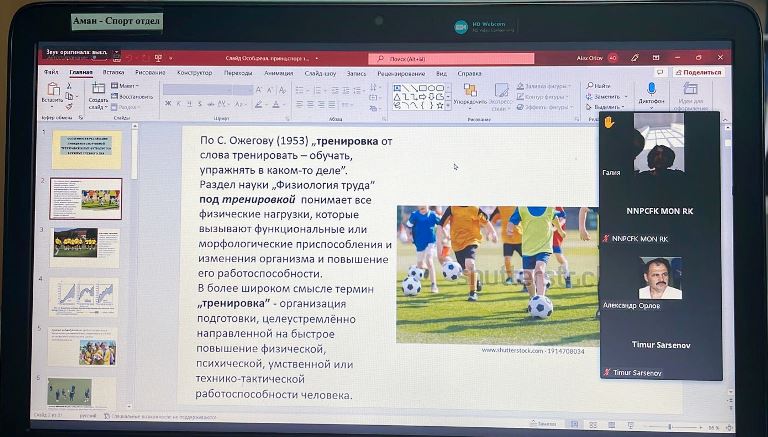Open the Раздел section dropdown

click(x=126, y=107)
